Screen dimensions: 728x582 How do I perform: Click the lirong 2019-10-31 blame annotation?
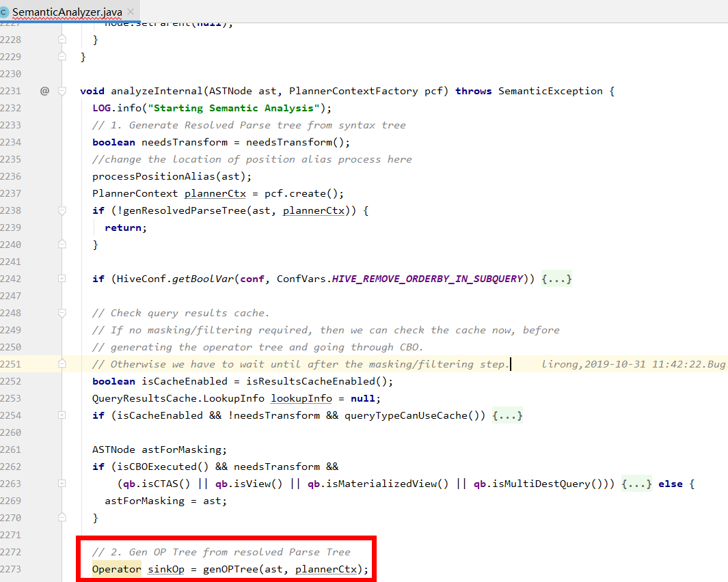[634, 364]
